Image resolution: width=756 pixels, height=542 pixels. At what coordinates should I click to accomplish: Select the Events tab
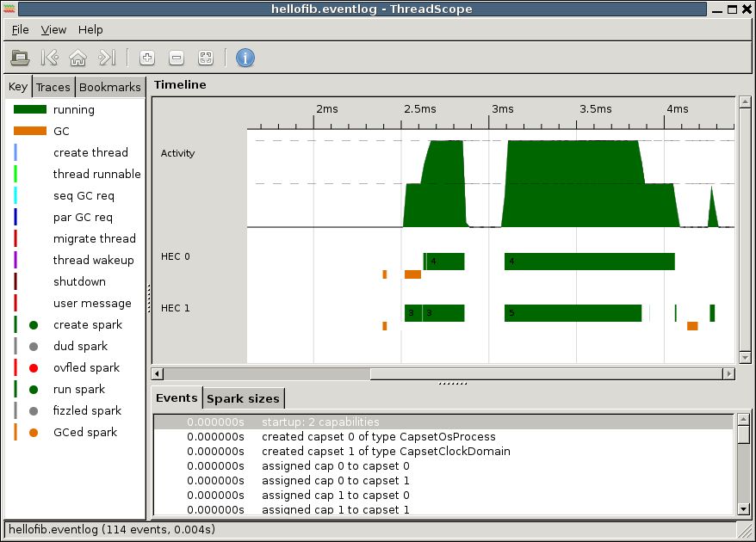[177, 398]
